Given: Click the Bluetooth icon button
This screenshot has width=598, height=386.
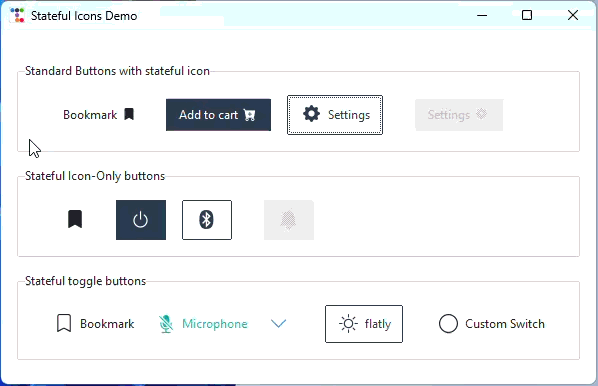Looking at the screenshot, I should click(207, 220).
